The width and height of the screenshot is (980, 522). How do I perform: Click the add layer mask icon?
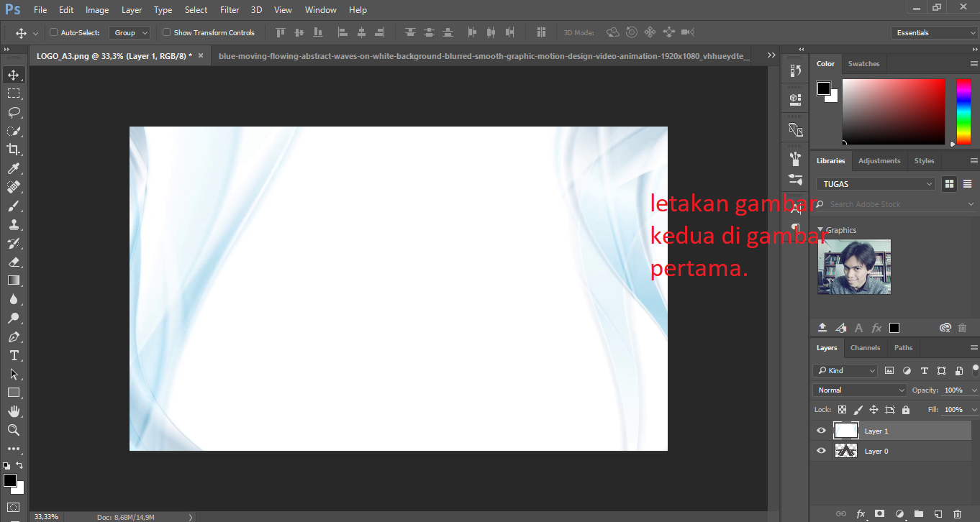coord(879,513)
